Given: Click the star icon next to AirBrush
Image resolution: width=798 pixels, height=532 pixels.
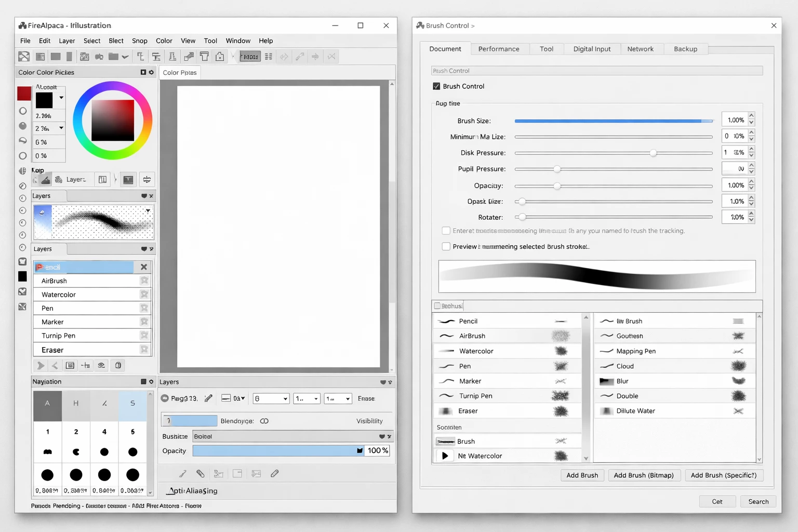Looking at the screenshot, I should coord(144,281).
